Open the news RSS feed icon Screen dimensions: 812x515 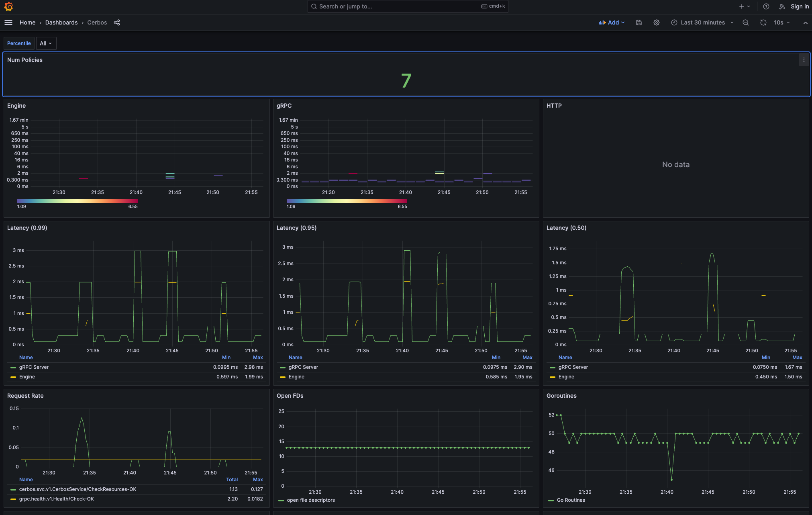click(x=782, y=6)
